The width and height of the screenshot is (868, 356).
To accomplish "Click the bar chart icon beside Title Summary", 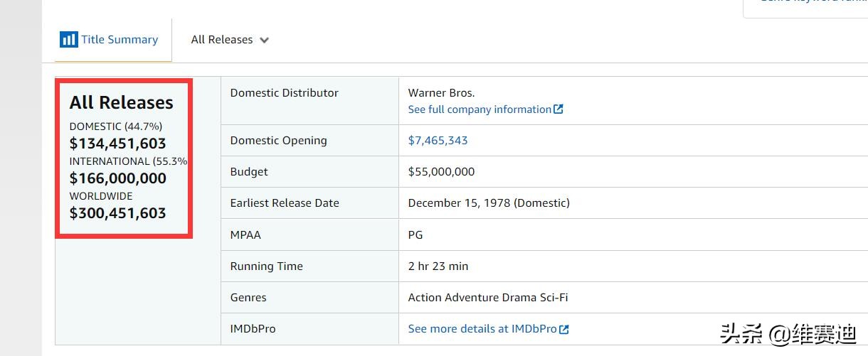I will pyautogui.click(x=68, y=40).
